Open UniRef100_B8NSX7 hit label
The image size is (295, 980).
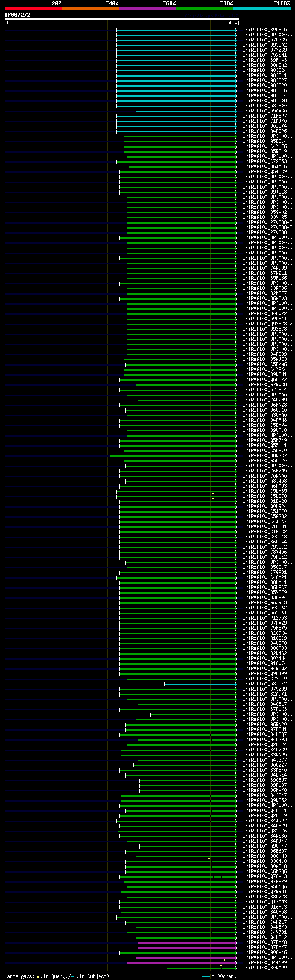[x=265, y=455]
